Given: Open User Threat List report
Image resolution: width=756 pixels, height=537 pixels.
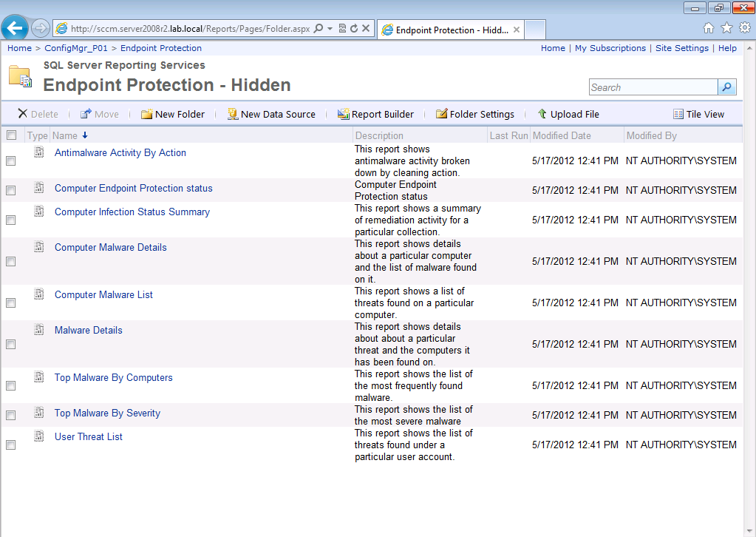Looking at the screenshot, I should pos(89,436).
